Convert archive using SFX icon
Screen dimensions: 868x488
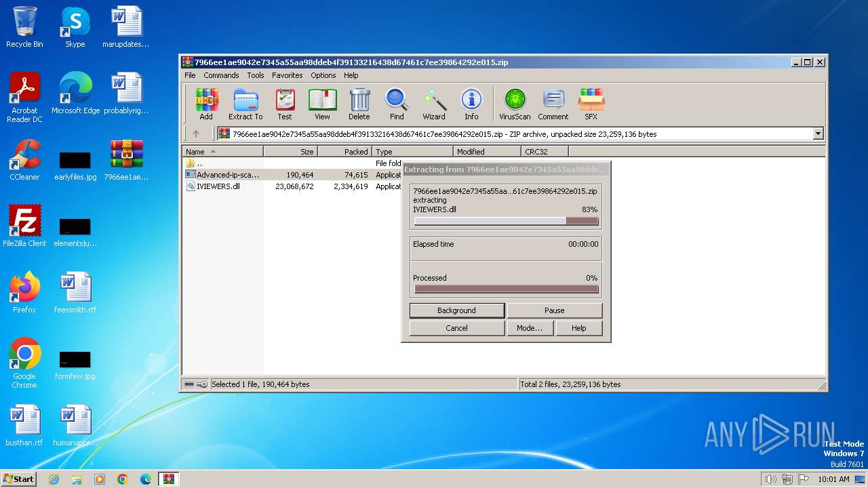pos(591,104)
